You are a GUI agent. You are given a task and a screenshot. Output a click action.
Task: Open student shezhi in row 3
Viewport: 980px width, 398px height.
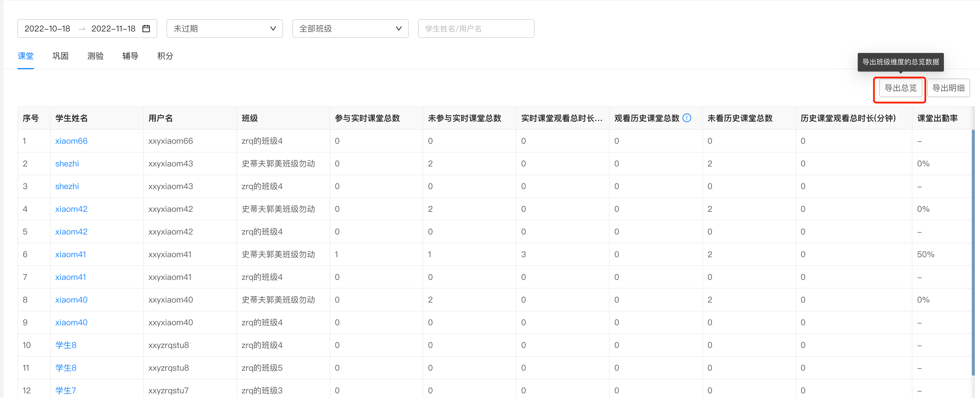coord(67,186)
